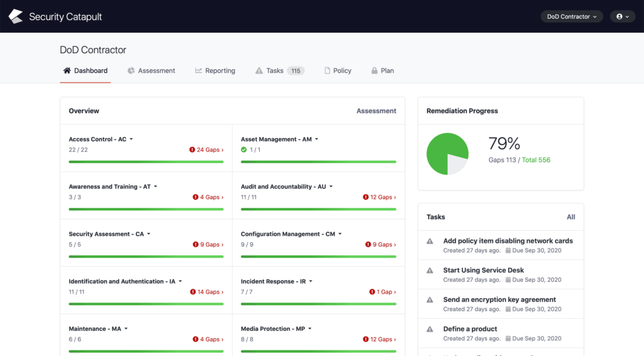Click the home icon beside Dashboard

[x=67, y=70]
